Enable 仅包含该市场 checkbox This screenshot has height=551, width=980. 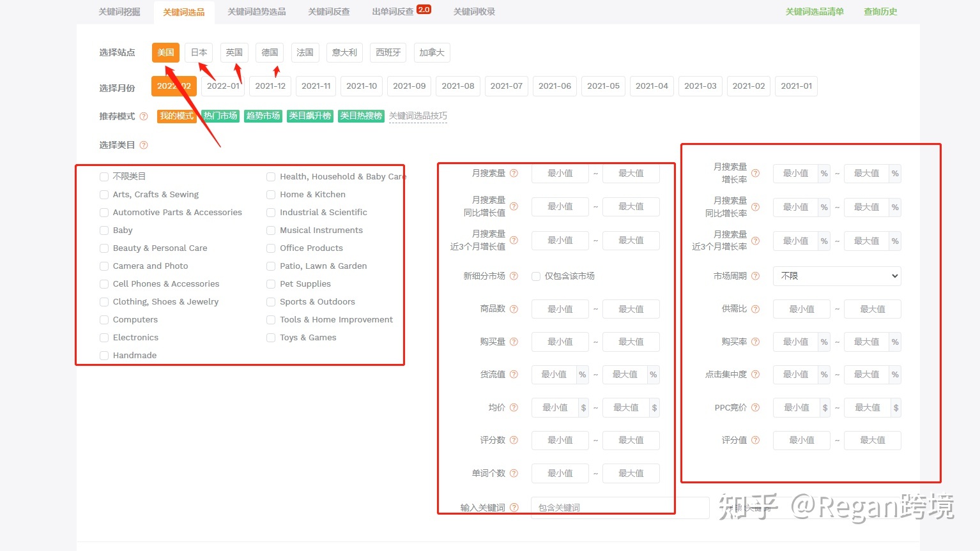point(536,276)
